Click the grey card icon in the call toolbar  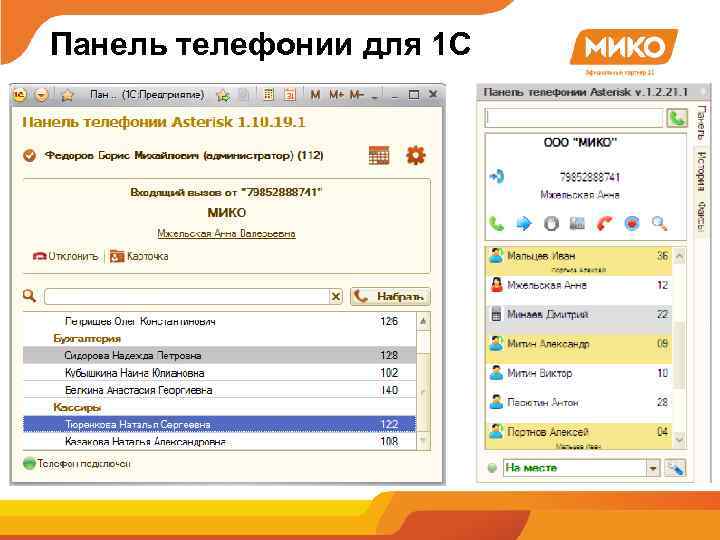coord(577,224)
